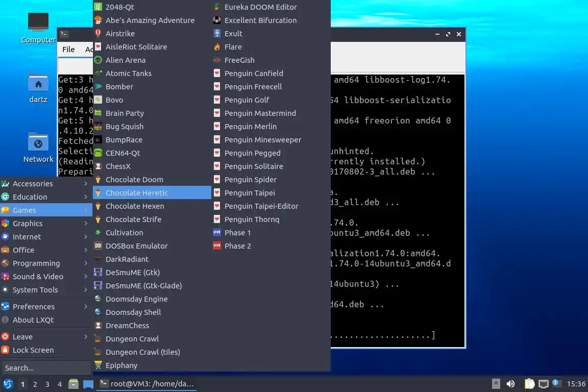Click the Dungeon Crawl (tiles) entry

point(152,352)
